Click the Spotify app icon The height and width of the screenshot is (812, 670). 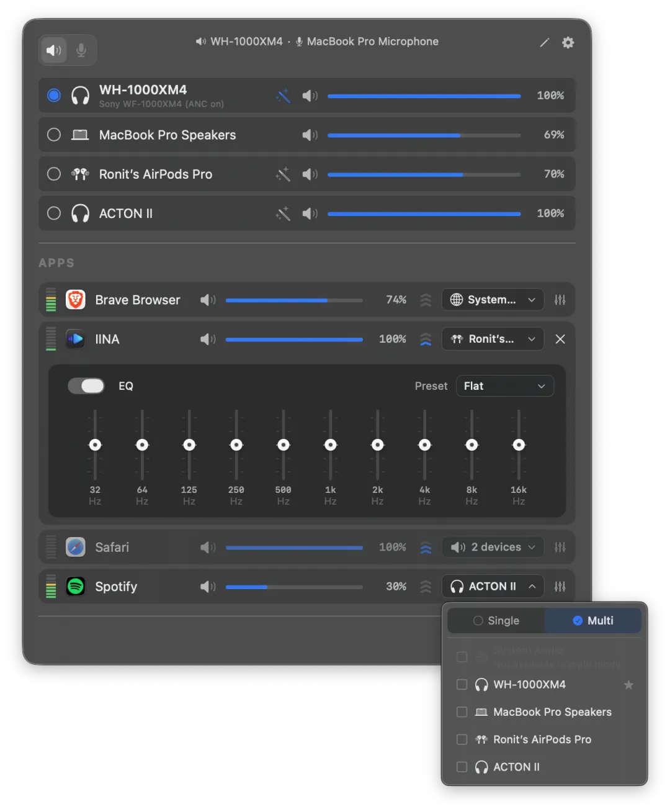pos(76,586)
